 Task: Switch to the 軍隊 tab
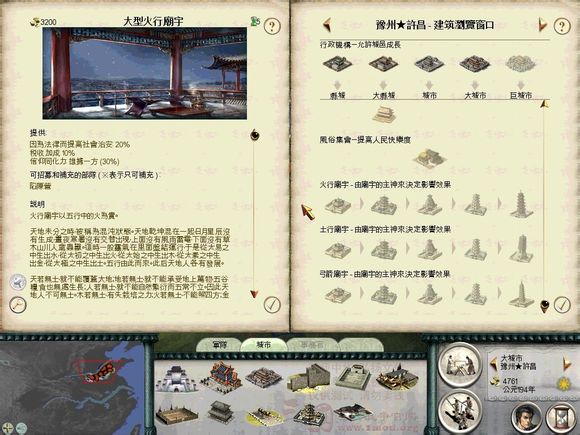(x=219, y=345)
